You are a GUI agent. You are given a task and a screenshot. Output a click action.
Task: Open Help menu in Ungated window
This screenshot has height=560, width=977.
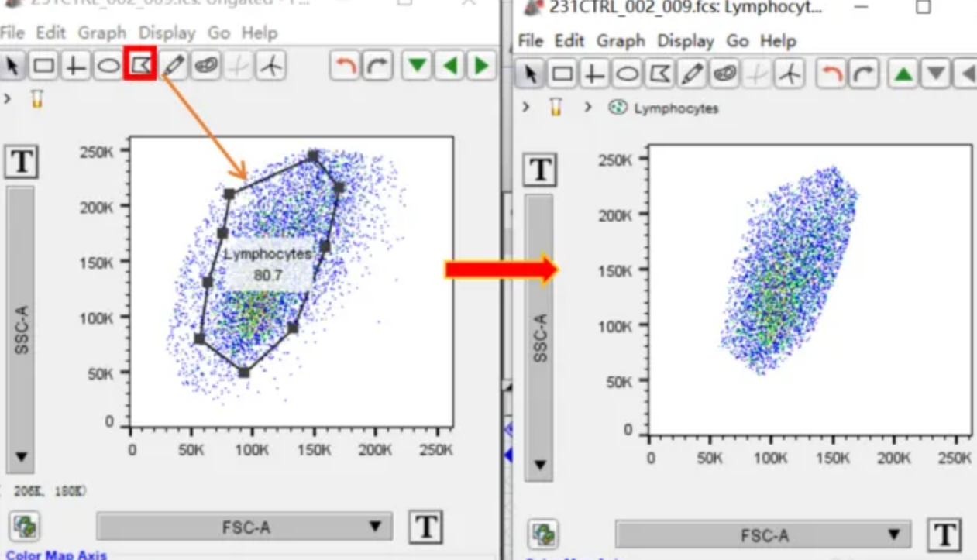(x=260, y=33)
